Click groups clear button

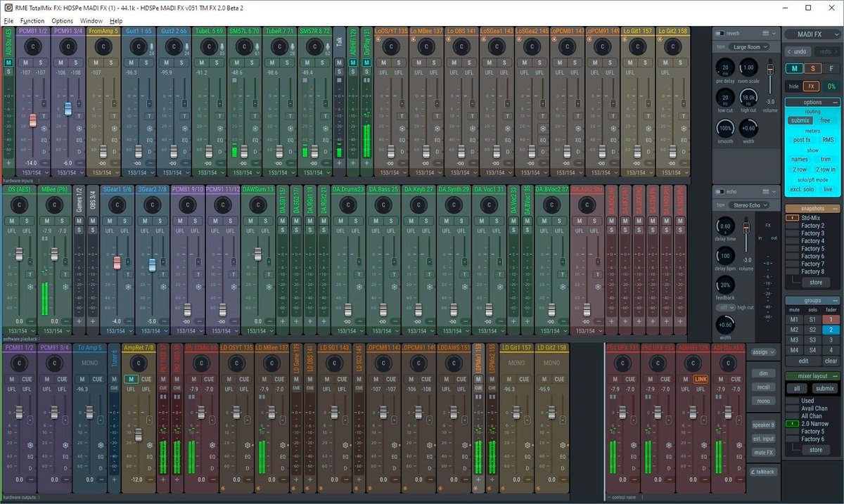(x=831, y=361)
